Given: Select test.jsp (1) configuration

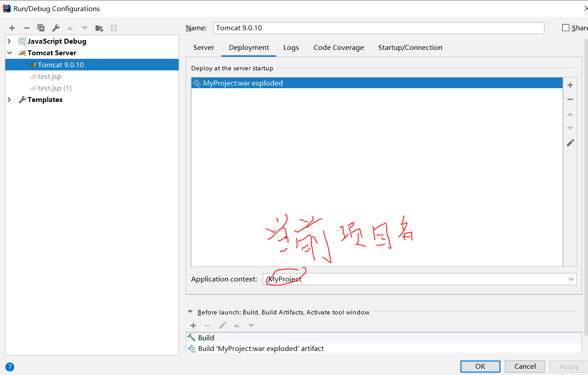Looking at the screenshot, I should 92,88.
